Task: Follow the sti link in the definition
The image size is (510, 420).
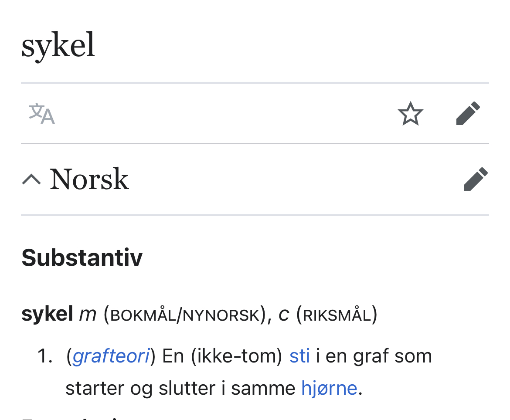Action: (x=299, y=356)
